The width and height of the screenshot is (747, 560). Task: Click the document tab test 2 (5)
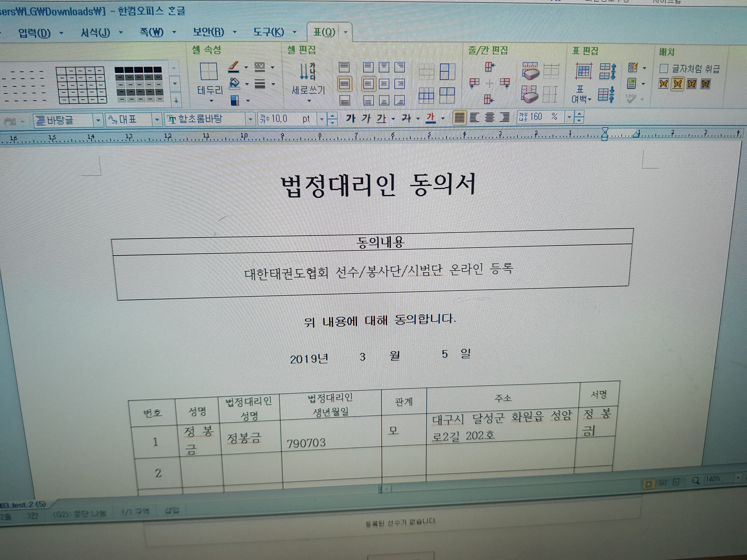[23, 504]
